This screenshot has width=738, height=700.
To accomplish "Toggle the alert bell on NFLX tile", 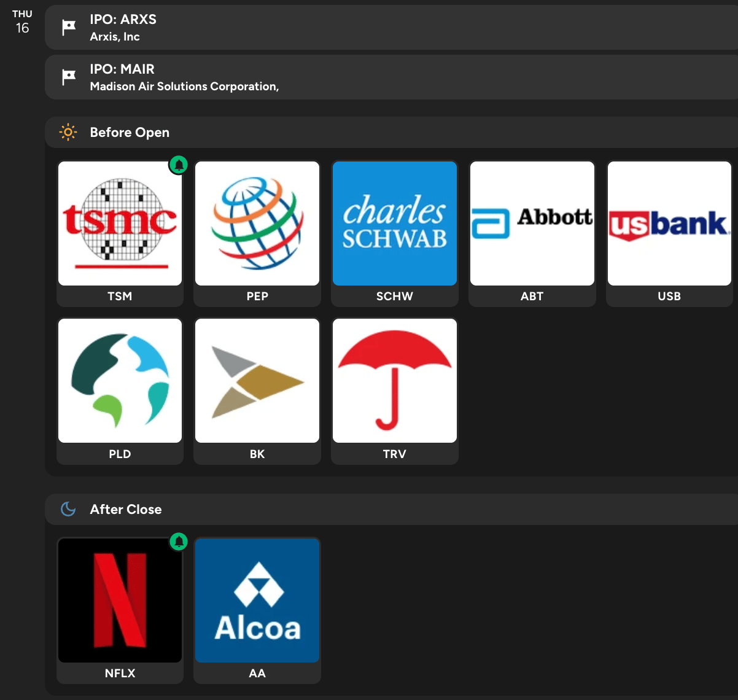I will click(179, 542).
